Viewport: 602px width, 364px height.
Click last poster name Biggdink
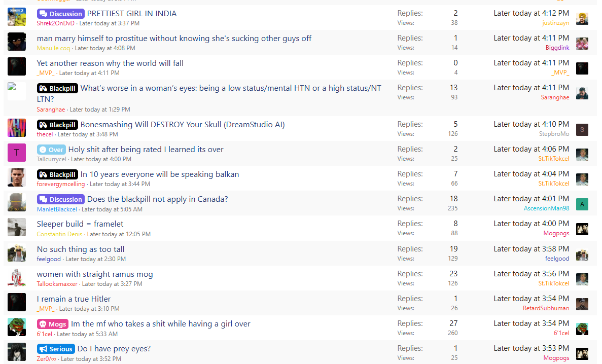pos(557,48)
